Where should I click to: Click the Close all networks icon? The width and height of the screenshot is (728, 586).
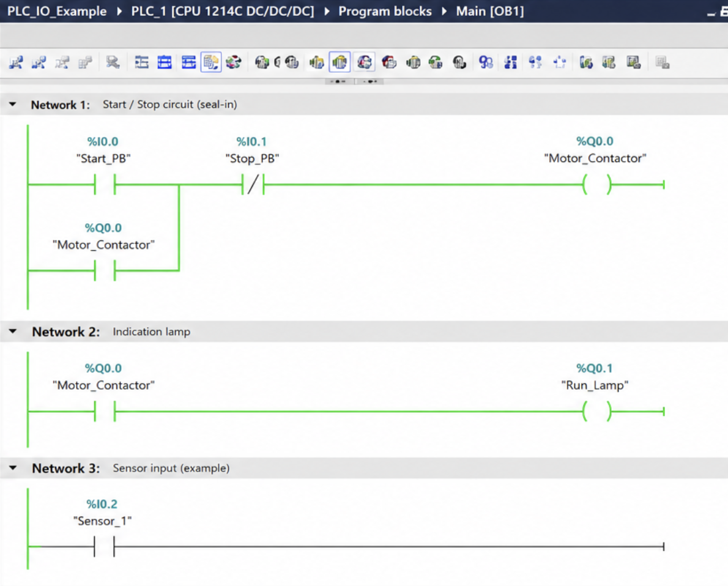pos(165,62)
